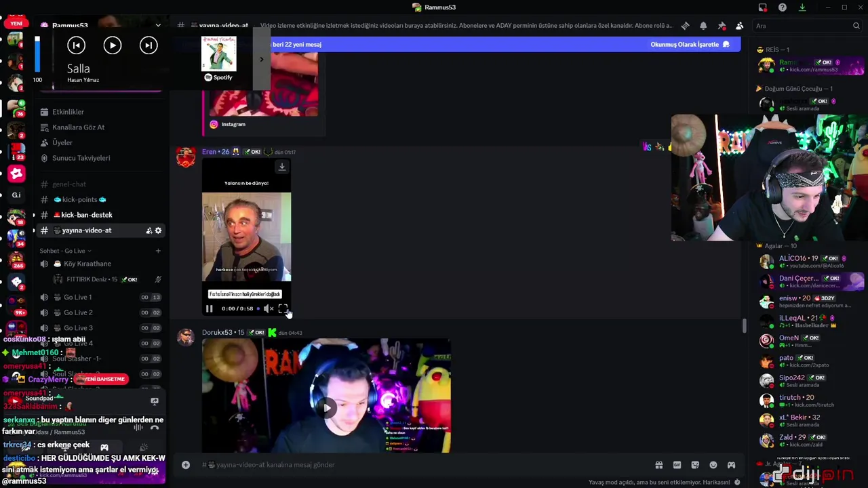Image resolution: width=868 pixels, height=488 pixels.
Task: Skip to next track in media overlay
Action: click(x=148, y=45)
